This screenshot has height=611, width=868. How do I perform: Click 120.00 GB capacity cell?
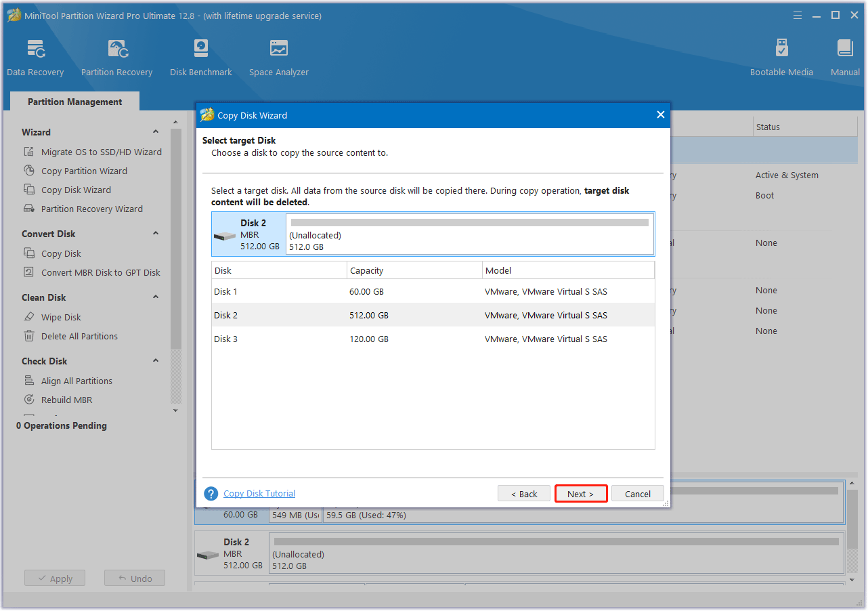pos(369,339)
